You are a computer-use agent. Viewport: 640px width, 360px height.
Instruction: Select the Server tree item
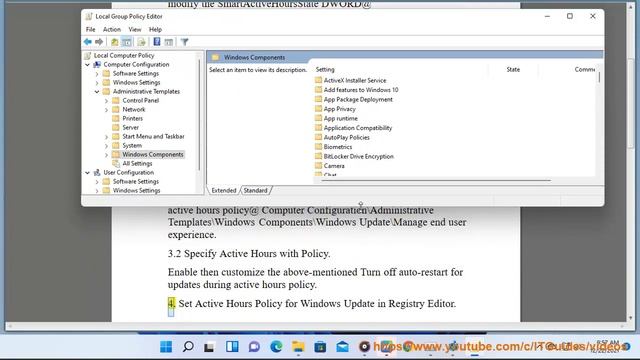click(130, 127)
